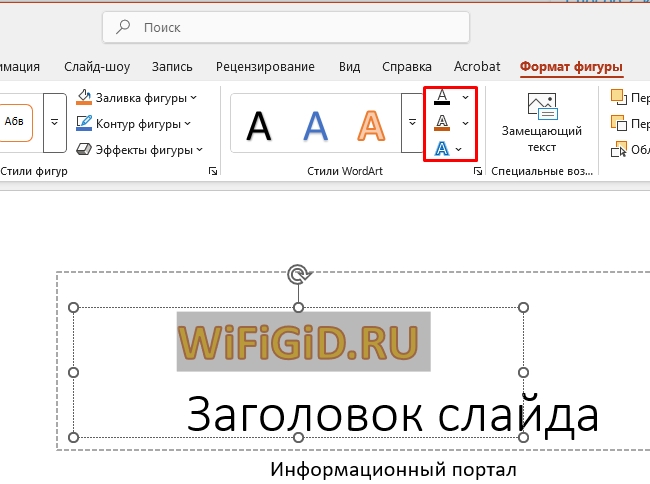Click the magnifier icon in search box
Viewport: 650px width, 484px height.
[x=123, y=27]
